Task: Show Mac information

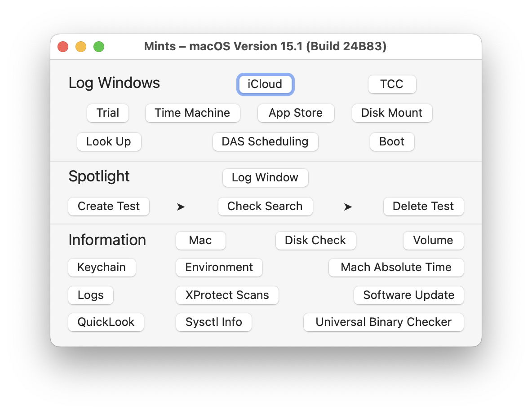Action: pos(200,240)
